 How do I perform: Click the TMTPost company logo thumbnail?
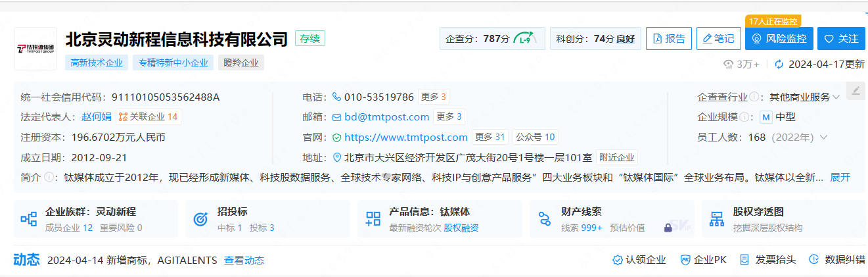pyautogui.click(x=35, y=48)
